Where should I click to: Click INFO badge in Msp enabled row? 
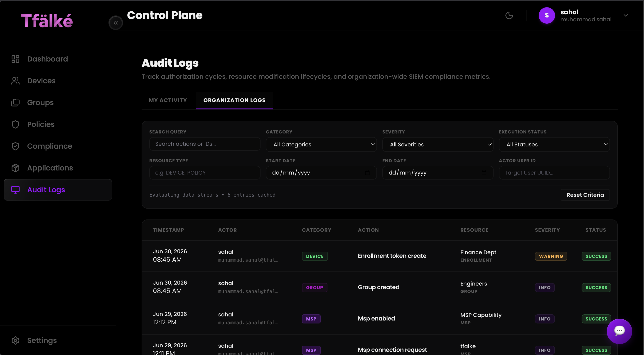[545, 319]
